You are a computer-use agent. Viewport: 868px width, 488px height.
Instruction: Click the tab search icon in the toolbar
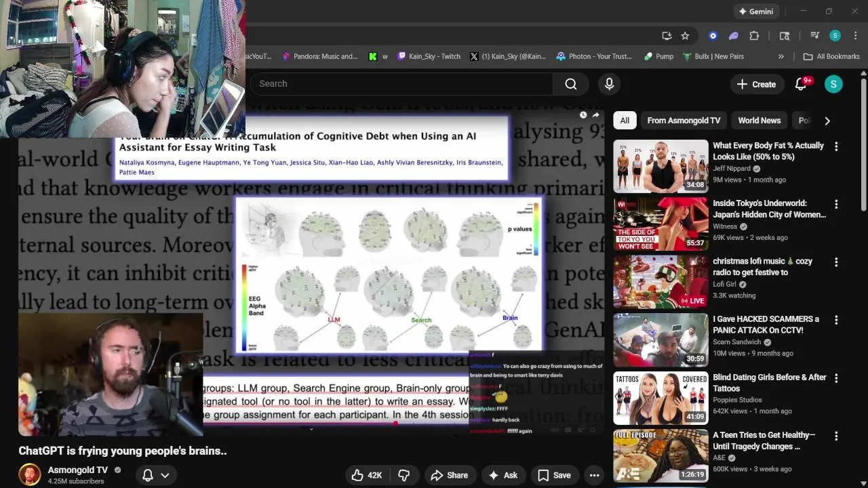coord(785,36)
